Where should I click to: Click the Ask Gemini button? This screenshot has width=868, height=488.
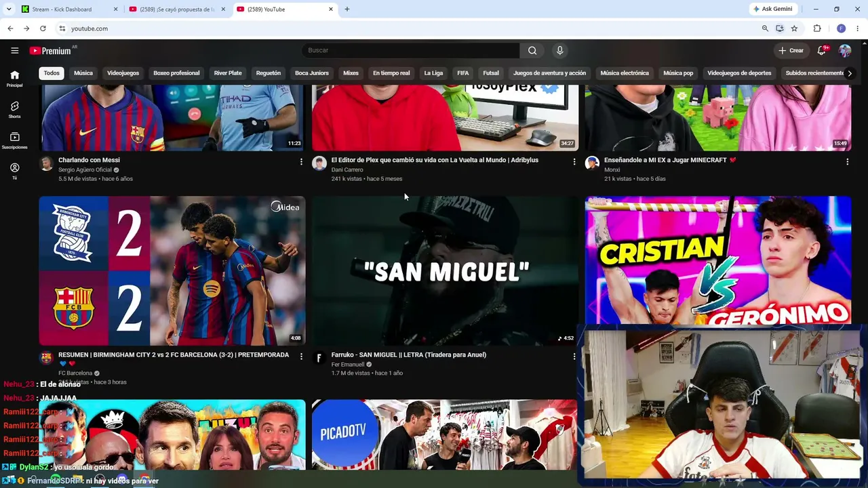[772, 9]
